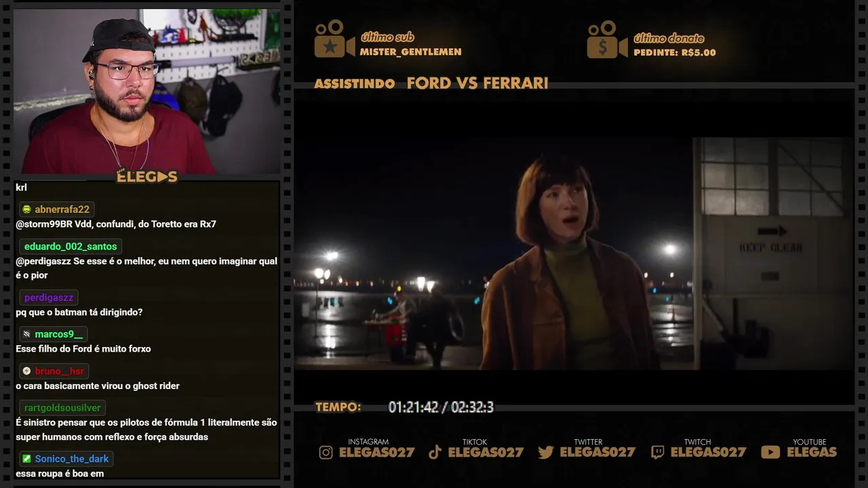This screenshot has width=868, height=488.
Task: Click the MISTER_GENTLEMEN subscriber name
Action: point(411,52)
